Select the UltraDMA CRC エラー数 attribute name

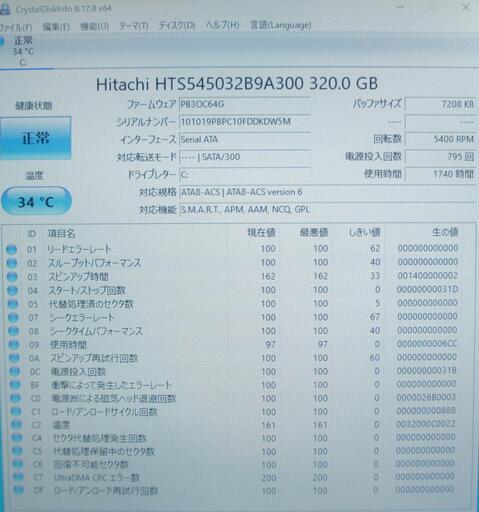(96, 478)
